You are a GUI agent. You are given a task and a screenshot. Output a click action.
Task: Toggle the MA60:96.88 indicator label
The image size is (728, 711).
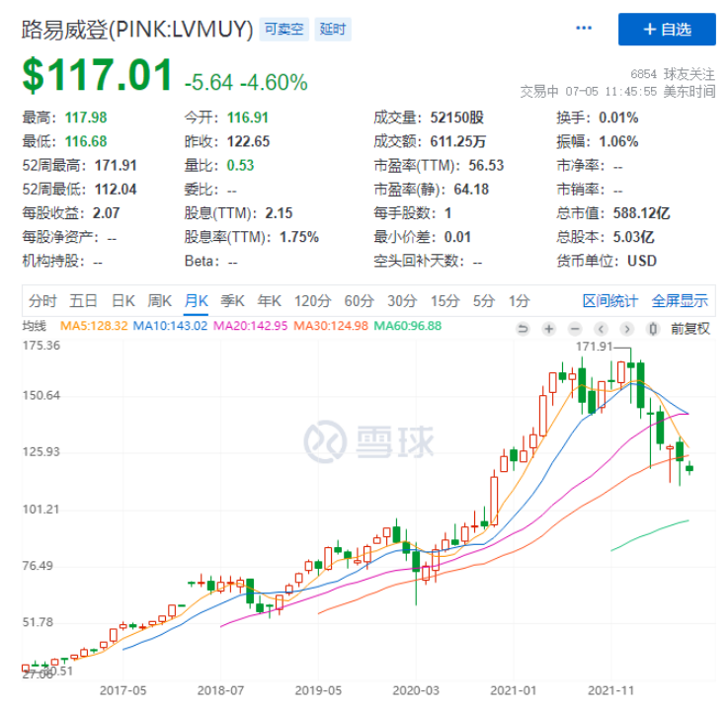click(408, 326)
